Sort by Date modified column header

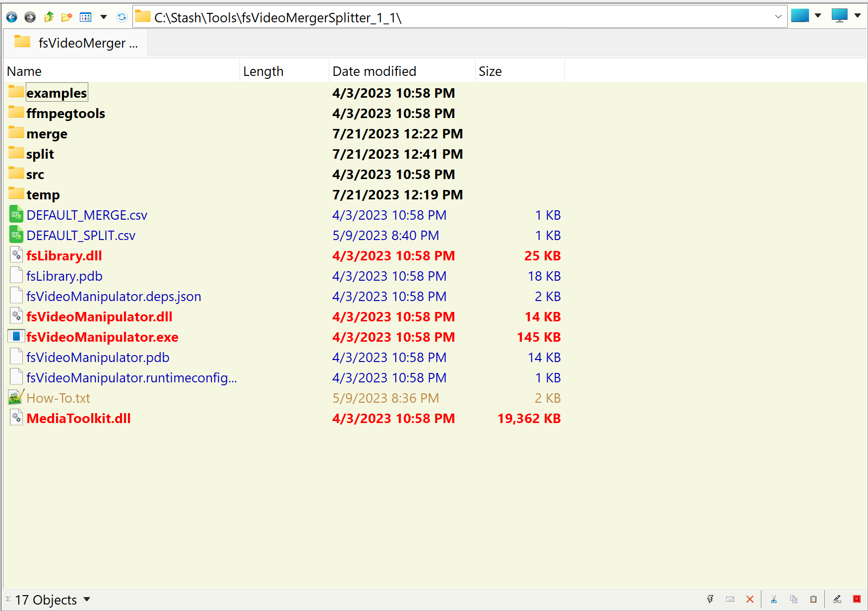tap(402, 71)
